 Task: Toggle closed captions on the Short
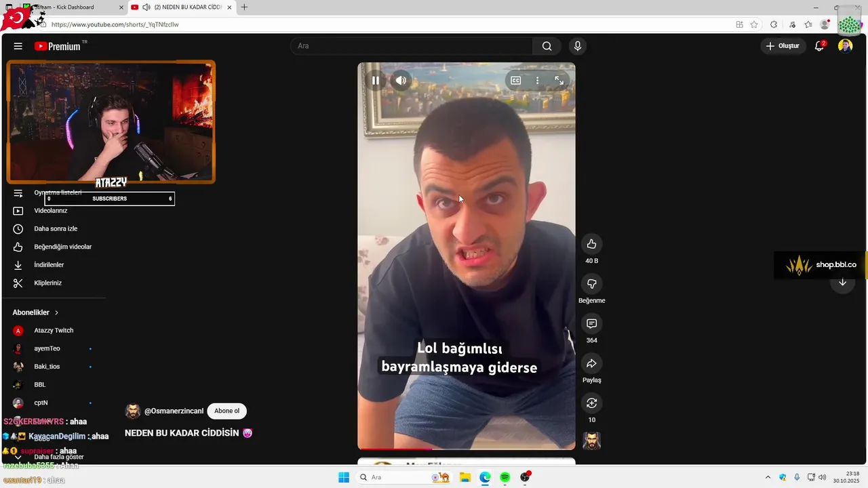click(515, 81)
